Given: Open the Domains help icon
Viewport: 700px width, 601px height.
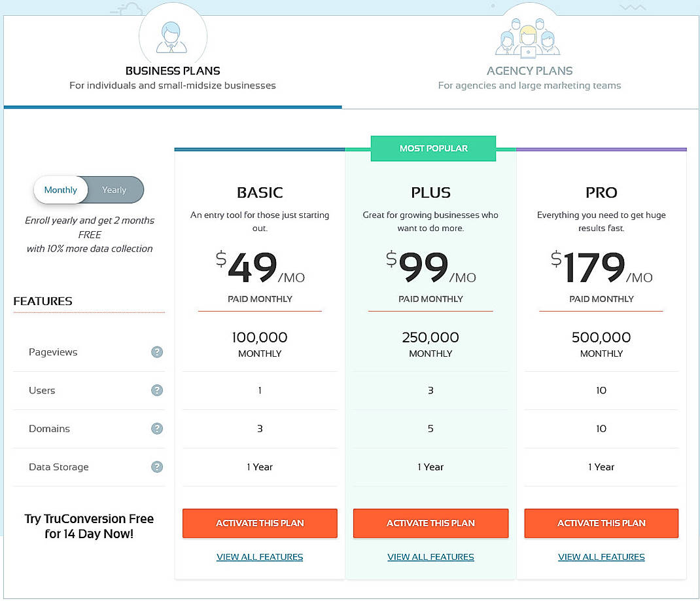Looking at the screenshot, I should pos(156,429).
